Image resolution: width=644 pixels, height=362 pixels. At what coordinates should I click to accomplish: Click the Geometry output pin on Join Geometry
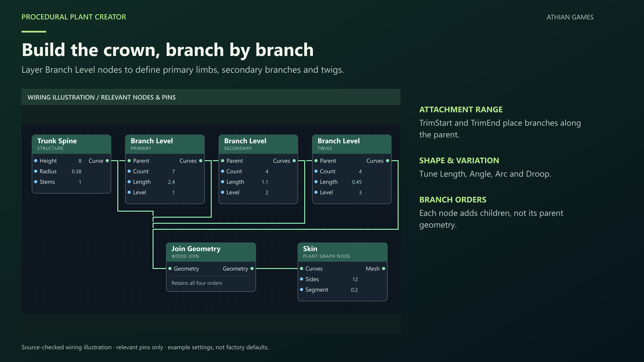click(252, 269)
